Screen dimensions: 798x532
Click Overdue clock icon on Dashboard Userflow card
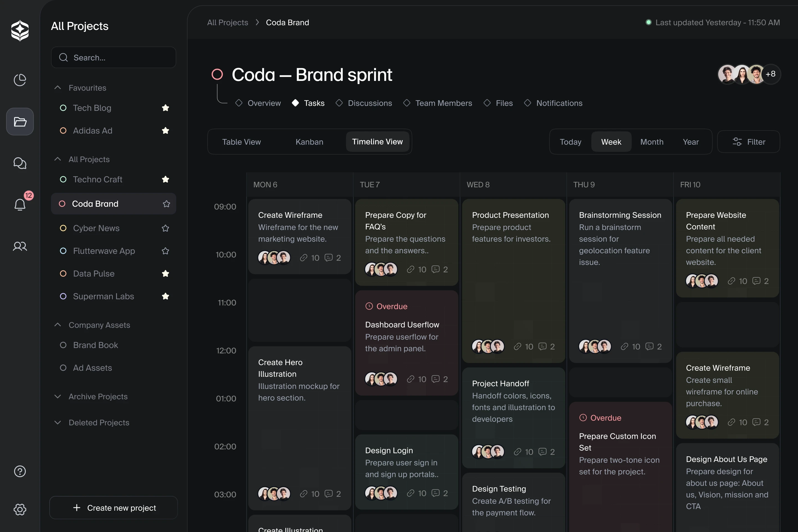pos(369,306)
